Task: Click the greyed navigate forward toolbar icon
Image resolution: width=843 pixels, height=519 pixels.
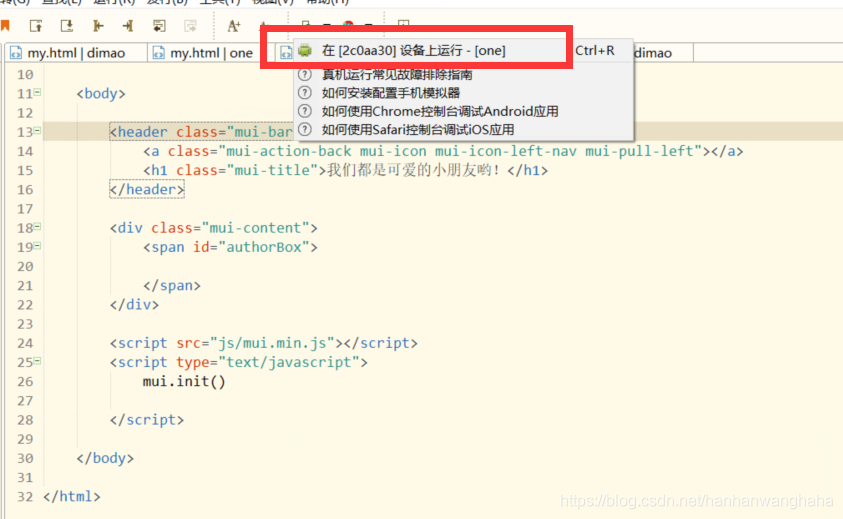Action: [x=190, y=25]
